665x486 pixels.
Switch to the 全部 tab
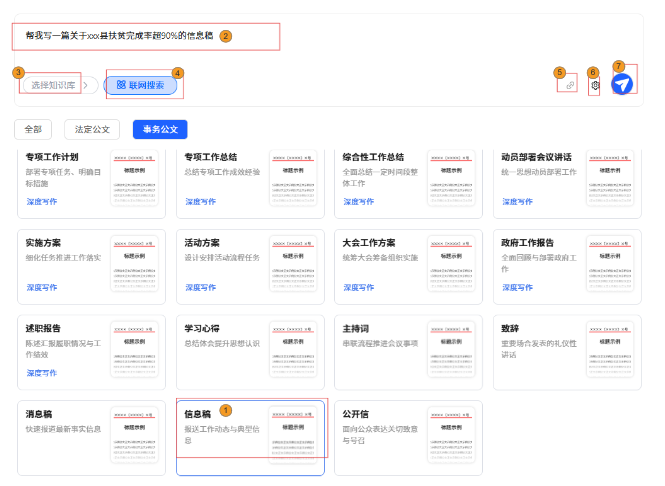(33, 129)
